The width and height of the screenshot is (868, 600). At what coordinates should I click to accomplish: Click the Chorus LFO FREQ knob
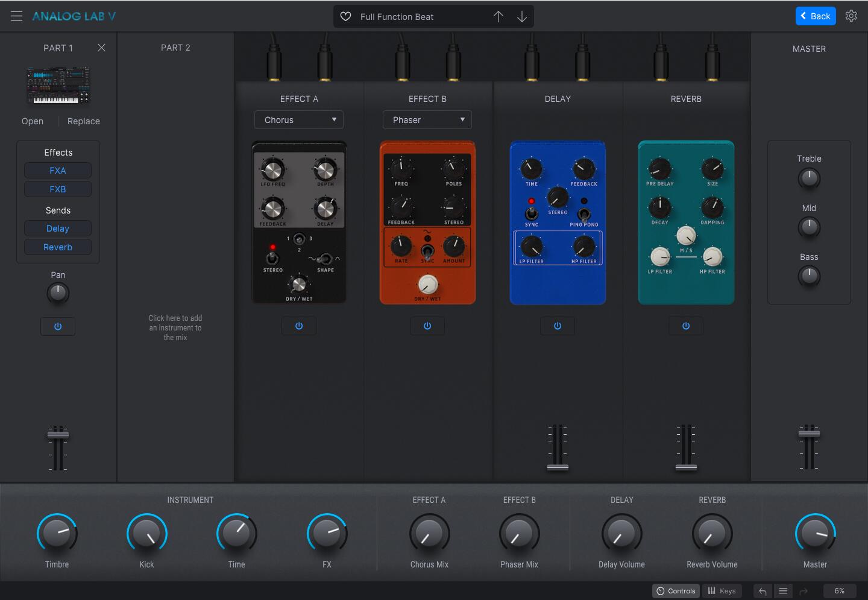273,169
